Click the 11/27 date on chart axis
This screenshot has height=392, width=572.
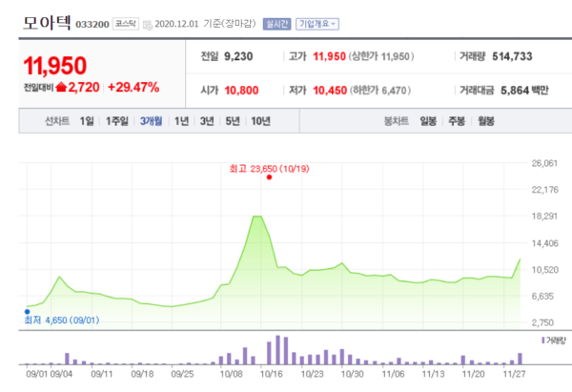point(514,374)
